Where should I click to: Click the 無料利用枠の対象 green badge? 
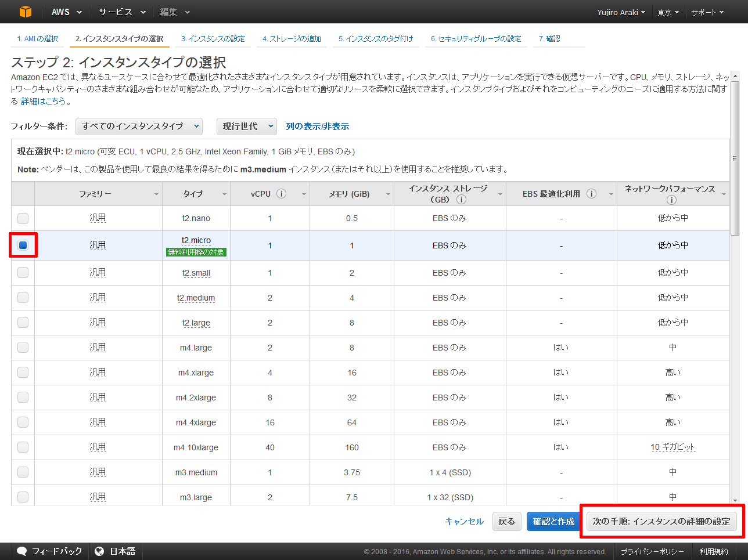tap(196, 252)
